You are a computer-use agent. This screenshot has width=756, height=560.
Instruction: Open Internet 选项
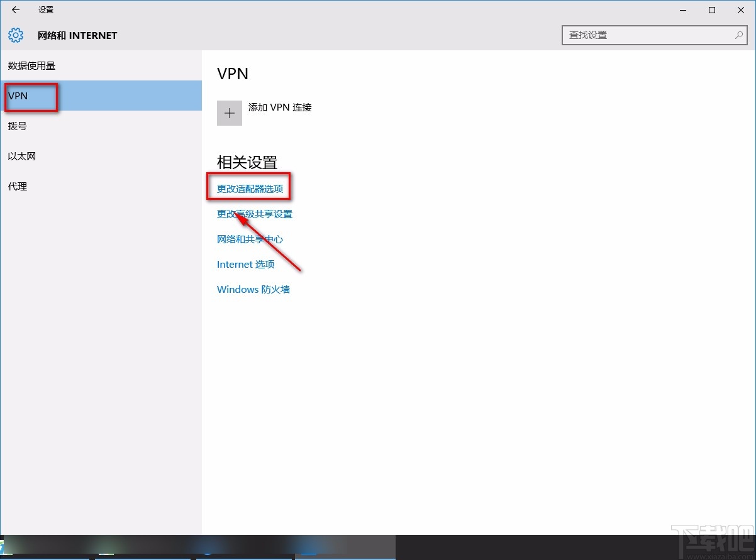(245, 264)
